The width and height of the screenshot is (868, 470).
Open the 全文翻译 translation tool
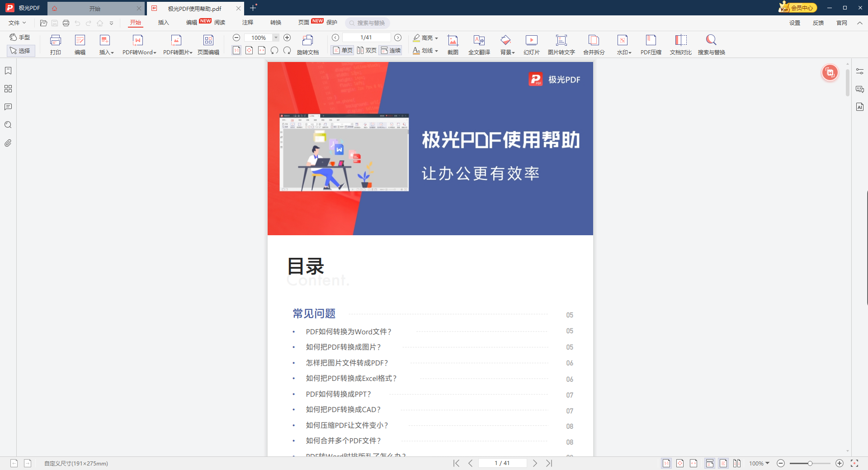[479, 44]
